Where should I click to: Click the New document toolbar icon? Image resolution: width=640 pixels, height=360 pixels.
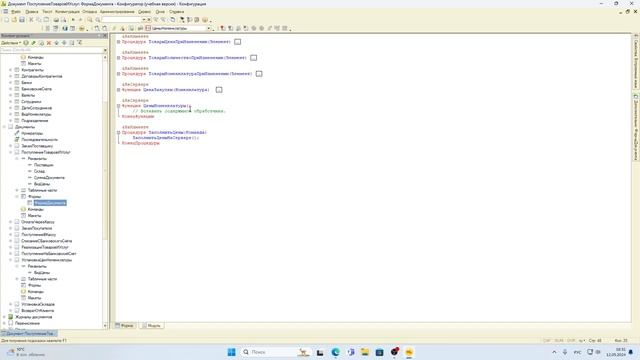click(6, 20)
